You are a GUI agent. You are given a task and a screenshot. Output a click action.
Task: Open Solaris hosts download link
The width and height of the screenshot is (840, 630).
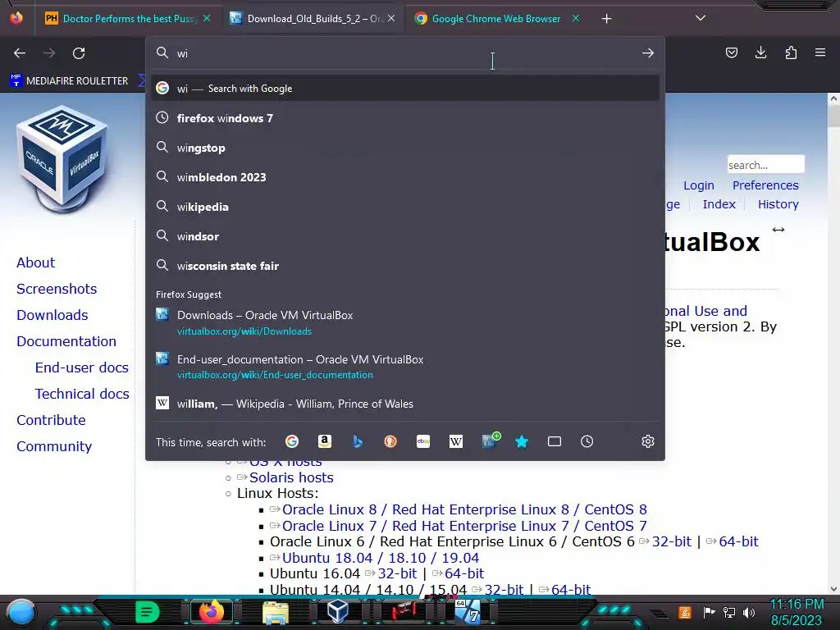click(291, 477)
